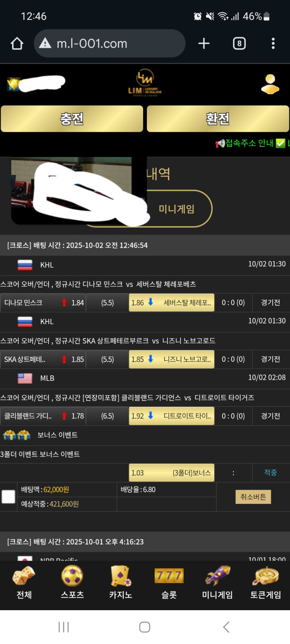
Task: Open the browser three-dot menu
Action: pos(273,43)
